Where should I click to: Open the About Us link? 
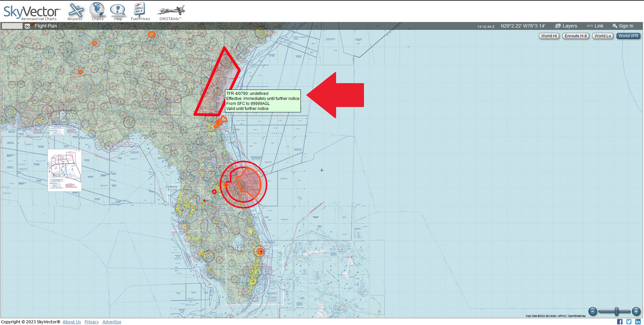(x=72, y=322)
